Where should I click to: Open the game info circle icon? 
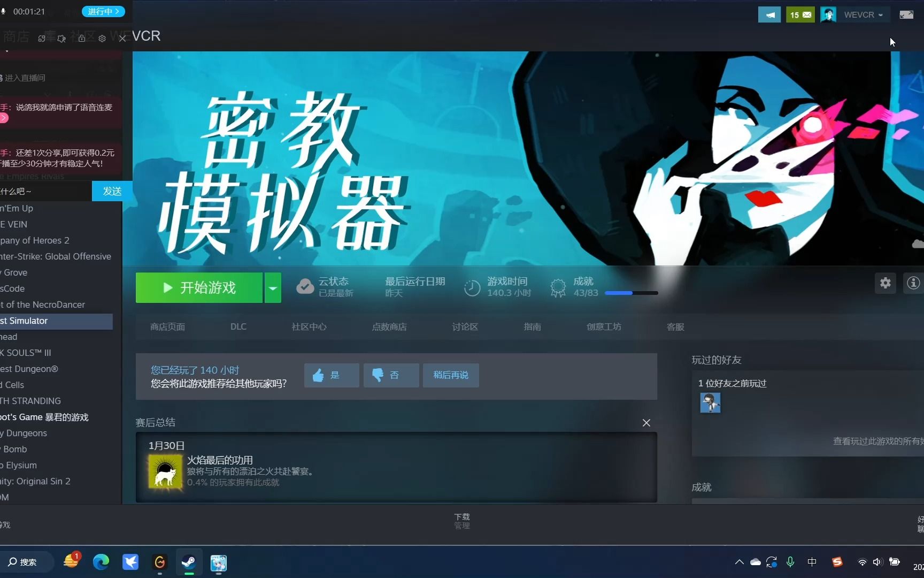(913, 283)
